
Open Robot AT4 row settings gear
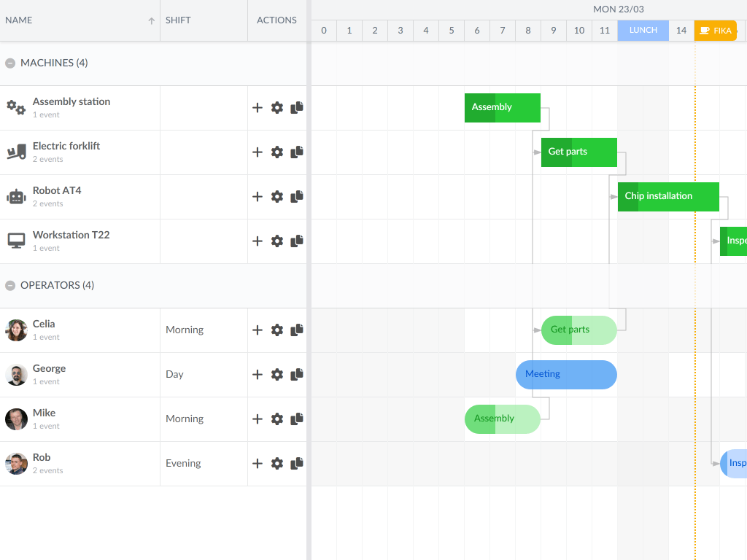click(x=277, y=196)
